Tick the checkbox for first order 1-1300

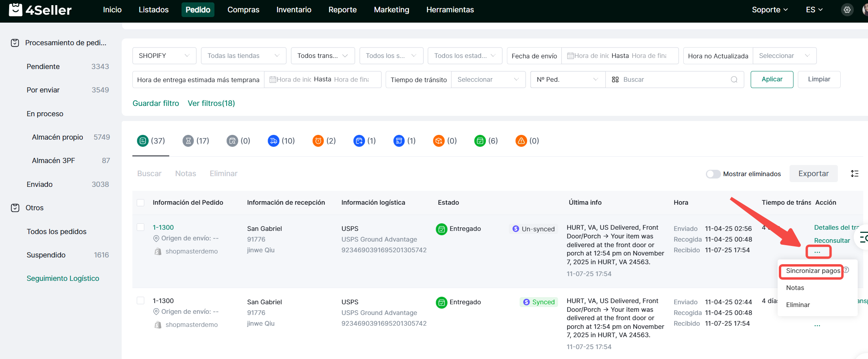(x=141, y=227)
